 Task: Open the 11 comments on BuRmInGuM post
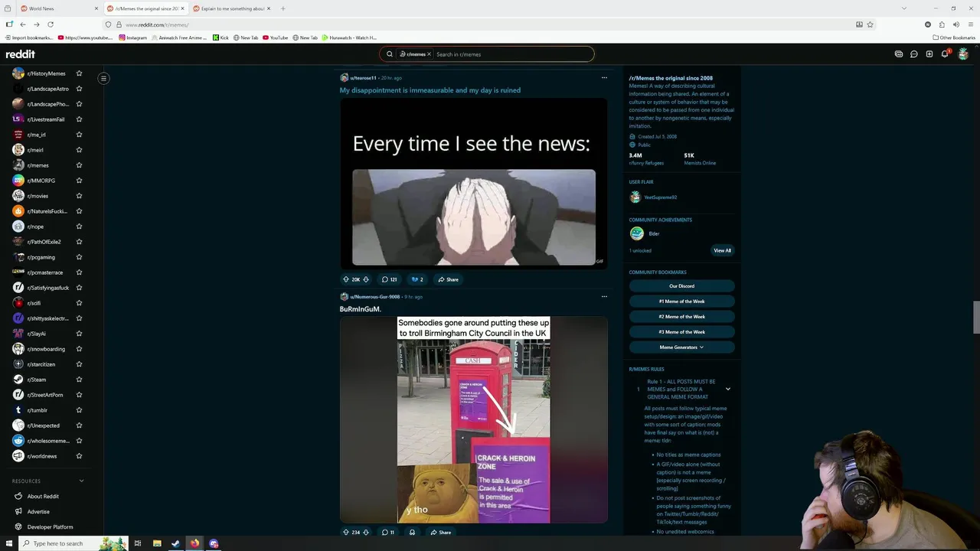click(388, 532)
